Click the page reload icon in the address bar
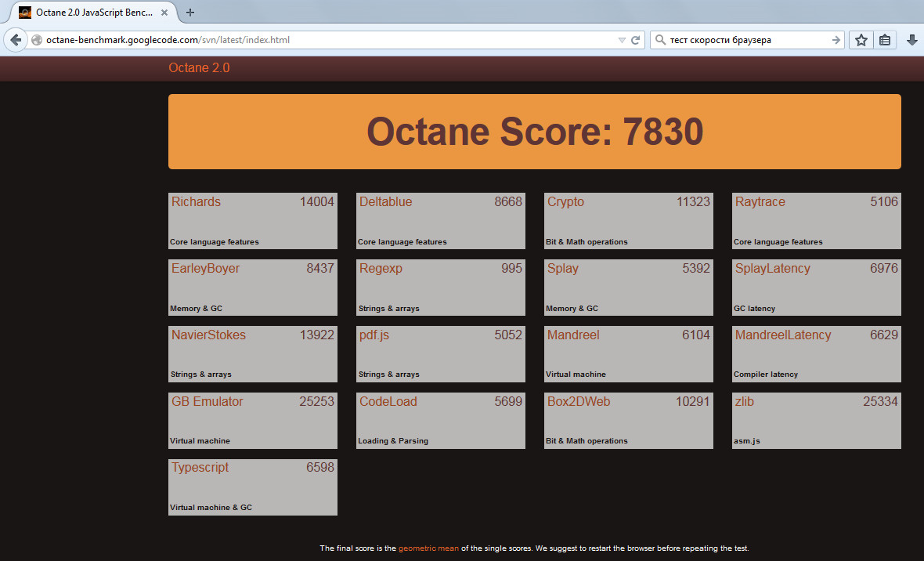This screenshot has width=924, height=561. (635, 40)
